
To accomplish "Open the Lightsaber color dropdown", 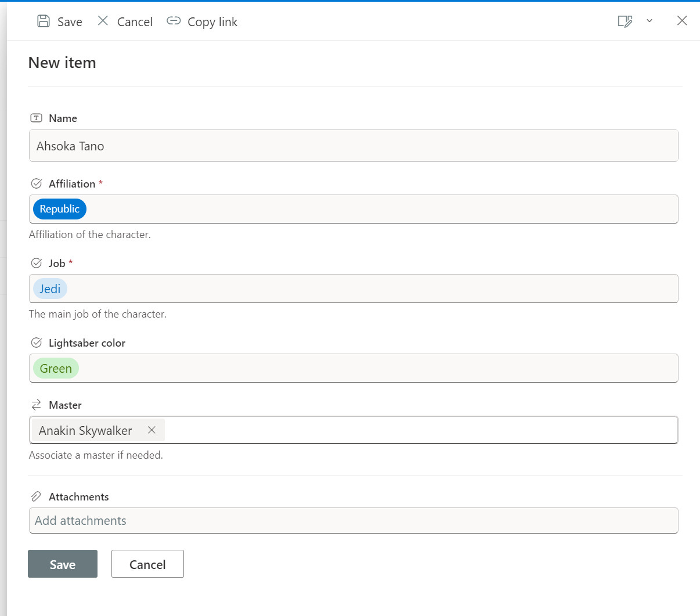I will [x=353, y=368].
